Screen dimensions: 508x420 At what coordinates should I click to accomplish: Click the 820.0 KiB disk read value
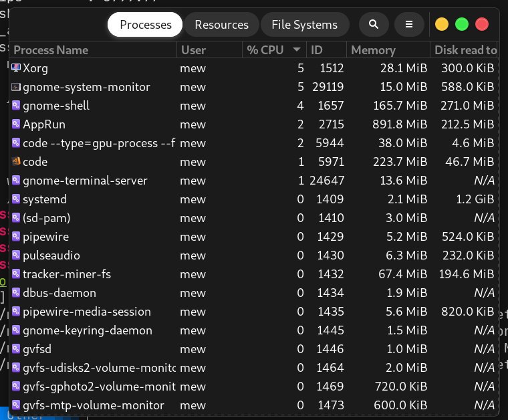pyautogui.click(x=467, y=312)
